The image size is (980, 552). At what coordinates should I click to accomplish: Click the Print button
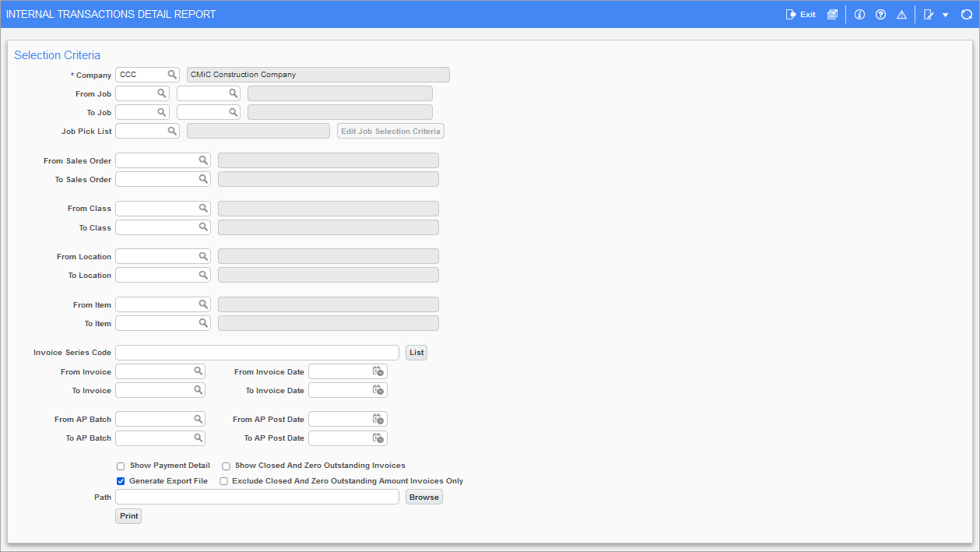pos(128,515)
